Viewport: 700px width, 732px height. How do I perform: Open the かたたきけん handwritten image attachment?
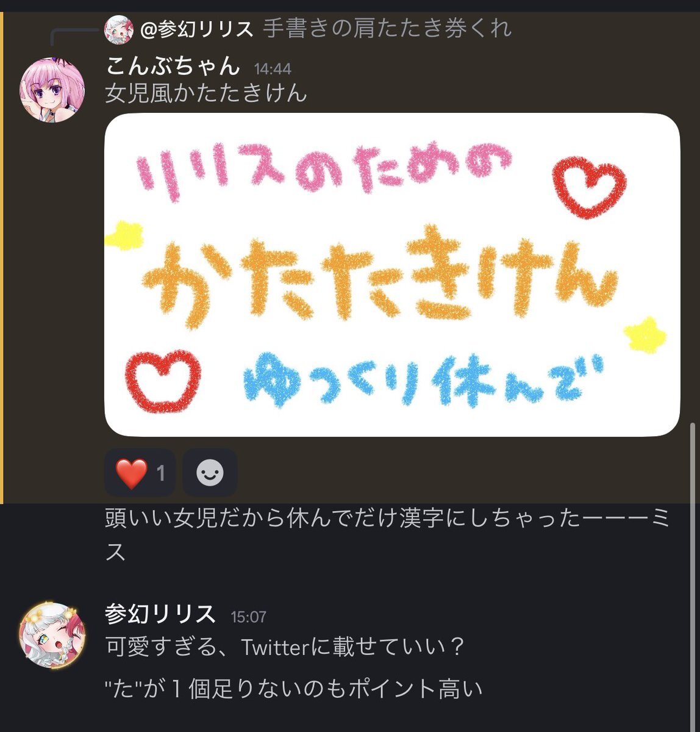(392, 275)
